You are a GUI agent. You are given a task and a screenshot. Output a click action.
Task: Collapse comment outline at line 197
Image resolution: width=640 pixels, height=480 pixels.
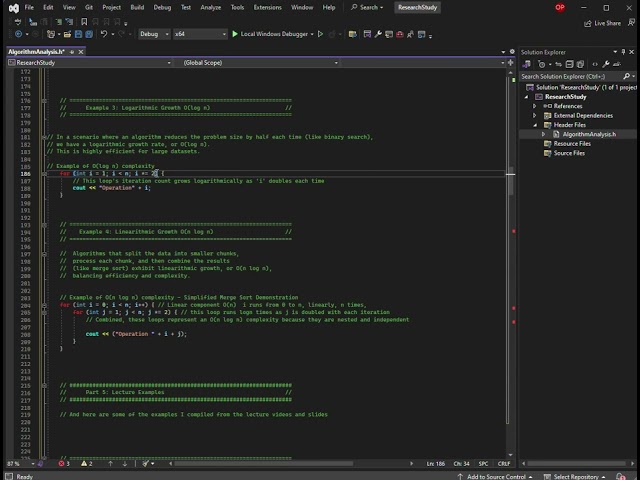(x=44, y=254)
